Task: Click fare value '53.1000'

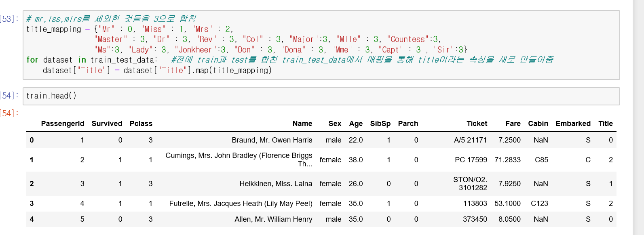Action: [x=507, y=204]
